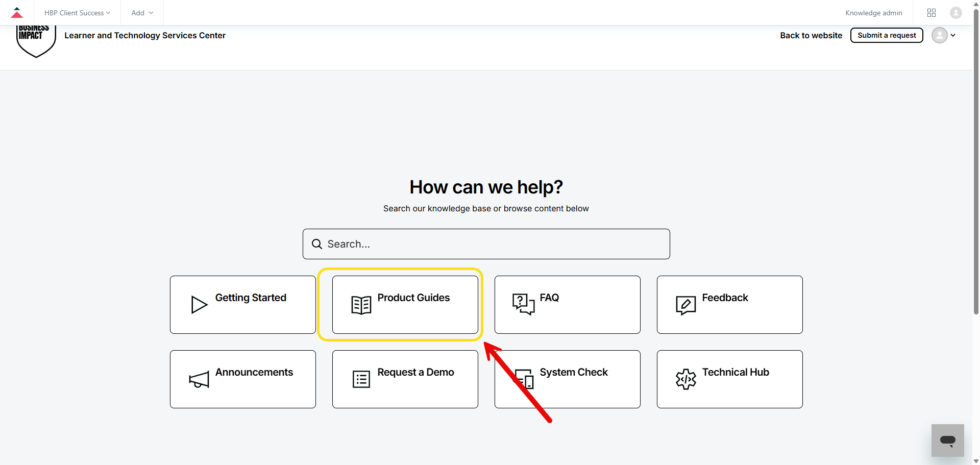Click the Getting Started play icon
980x465 pixels.
199,305
